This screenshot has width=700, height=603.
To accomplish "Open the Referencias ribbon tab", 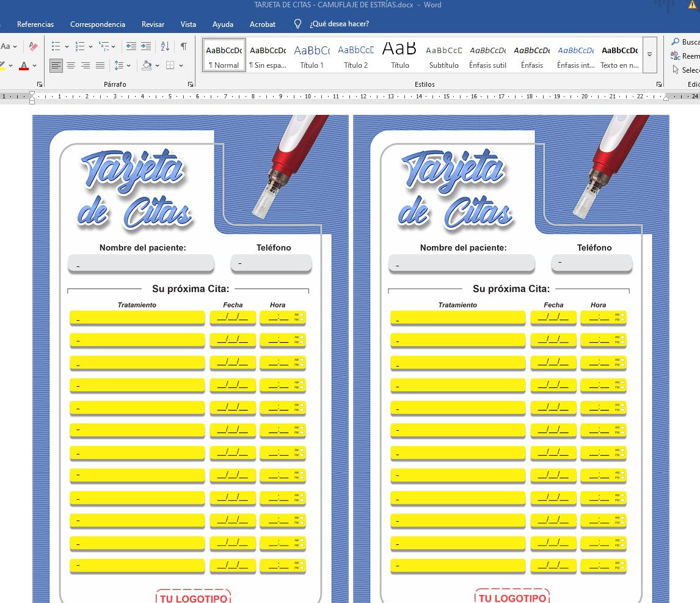I will click(x=35, y=24).
